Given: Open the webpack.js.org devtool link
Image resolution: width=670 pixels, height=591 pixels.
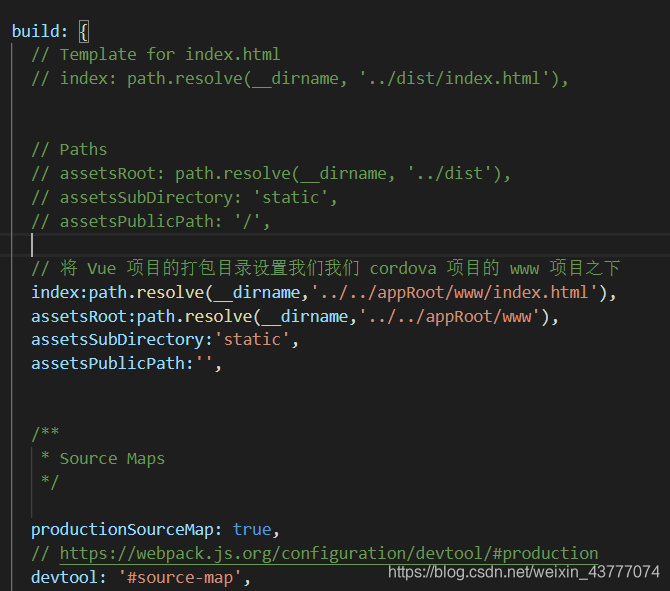Looking at the screenshot, I should tap(329, 554).
